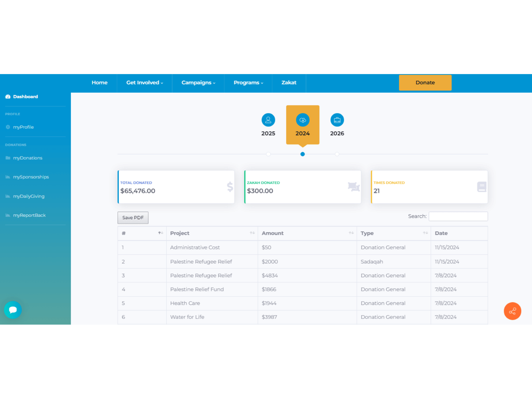Click the orange share button
The width and height of the screenshot is (532, 399).
tap(512, 311)
